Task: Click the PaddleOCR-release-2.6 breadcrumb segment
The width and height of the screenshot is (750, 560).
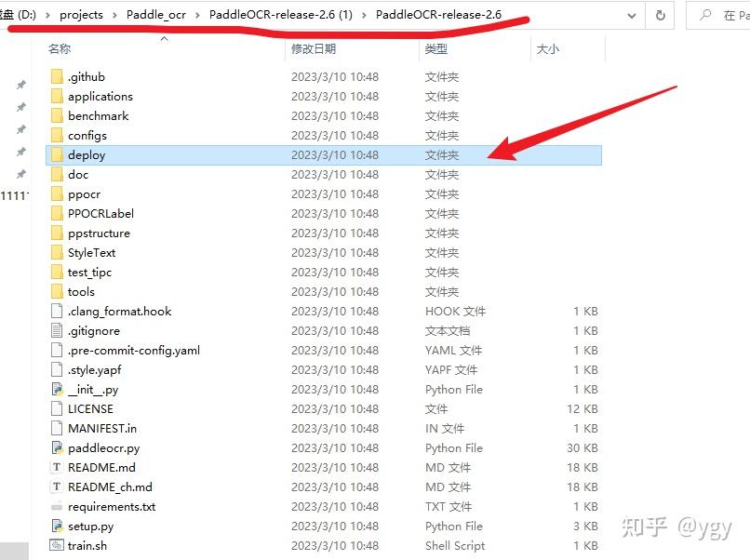Action: [x=438, y=15]
